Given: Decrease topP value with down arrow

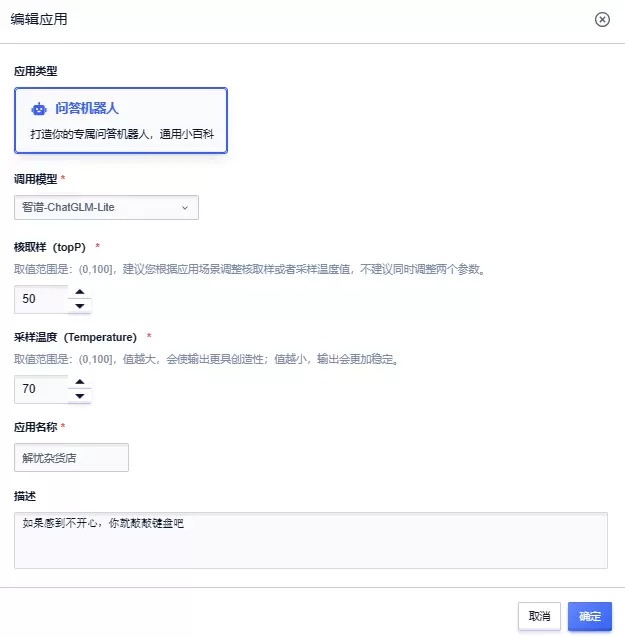Looking at the screenshot, I should pyautogui.click(x=80, y=306).
